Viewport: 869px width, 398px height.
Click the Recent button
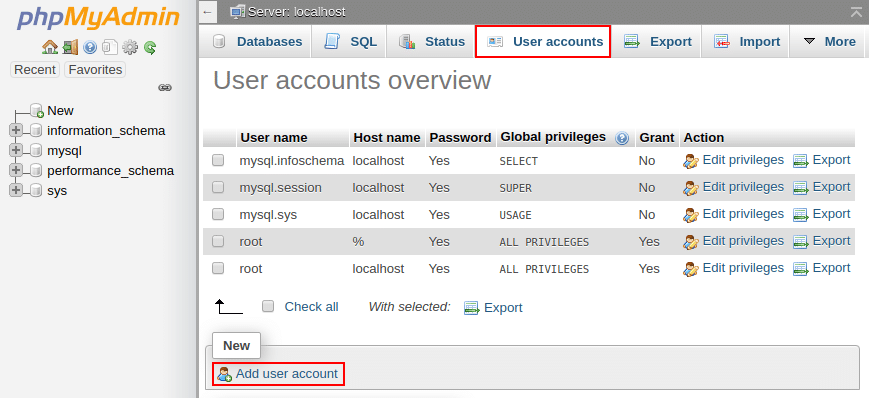35,69
